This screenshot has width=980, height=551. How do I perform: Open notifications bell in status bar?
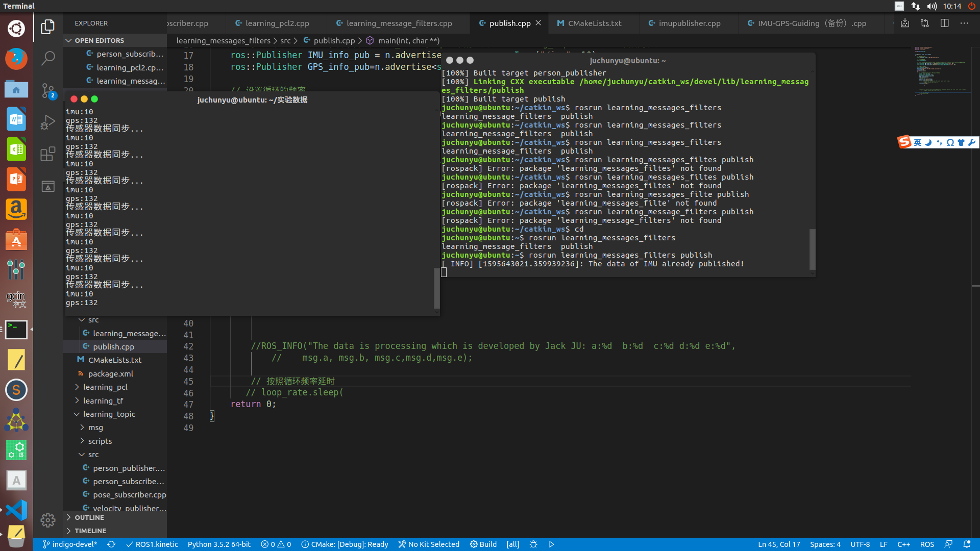[x=967, y=544]
